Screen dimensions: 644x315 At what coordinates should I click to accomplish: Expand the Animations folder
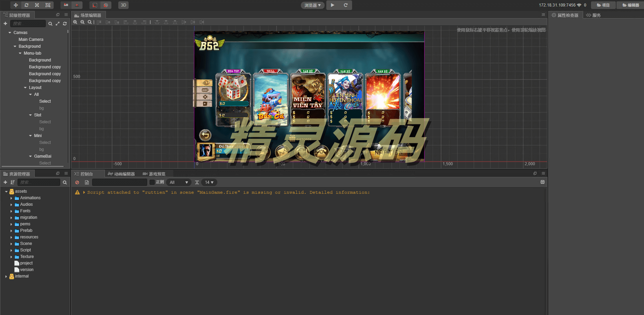coord(11,198)
